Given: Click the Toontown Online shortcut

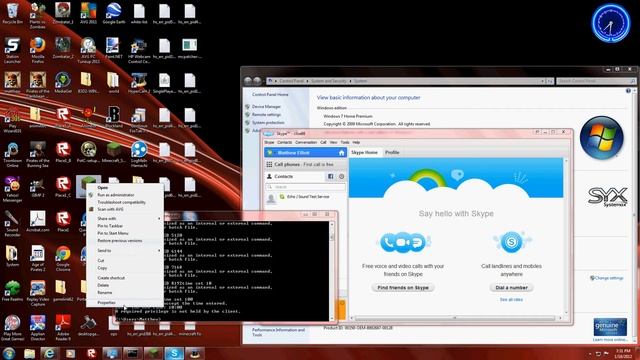Looking at the screenshot, I should 12,155.
